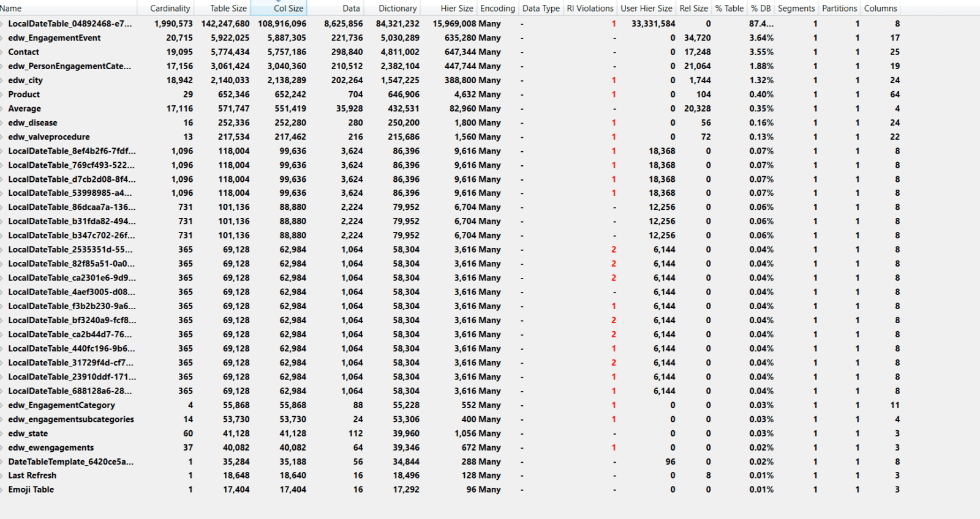Select the LocalDateTable_31729f4d-cf7... row
This screenshot has width=980, height=519.
pyautogui.click(x=450, y=362)
